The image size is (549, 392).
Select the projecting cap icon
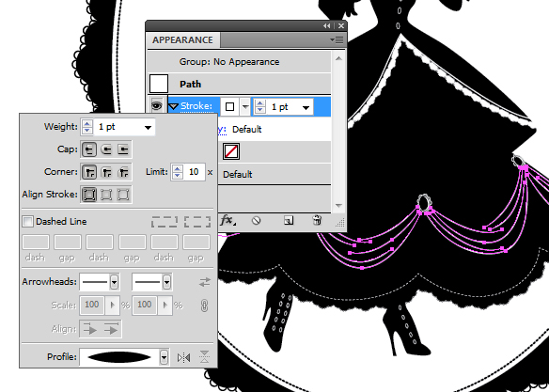tap(123, 149)
